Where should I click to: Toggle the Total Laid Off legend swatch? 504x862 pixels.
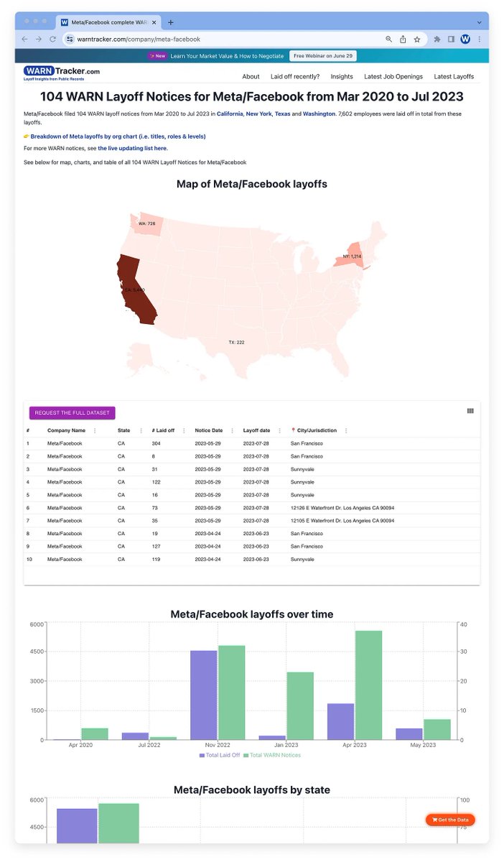coord(202,756)
